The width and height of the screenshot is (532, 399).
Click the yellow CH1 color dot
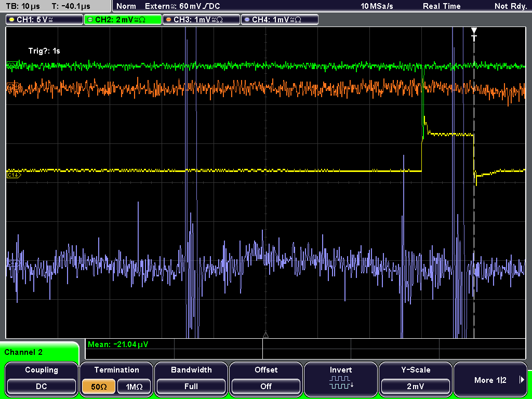(12, 20)
